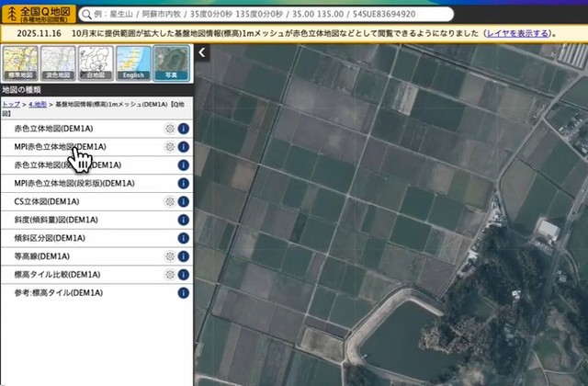Show info for MPI赤色立体地図(DEM1A)
Viewport: 588px width, 386px height.
click(x=183, y=147)
